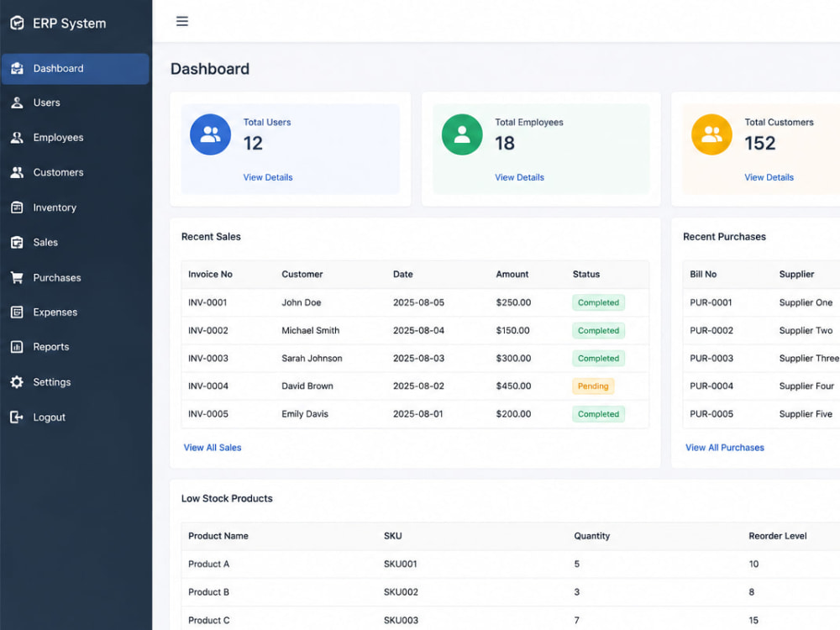Go to the Employees menu item

(x=75, y=138)
